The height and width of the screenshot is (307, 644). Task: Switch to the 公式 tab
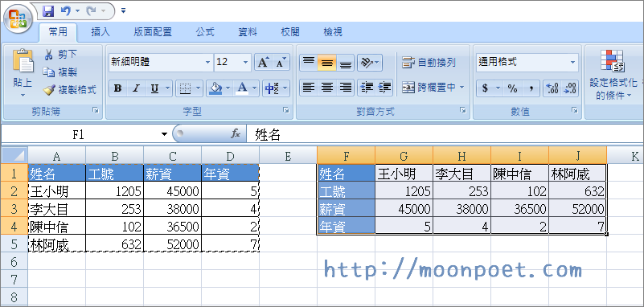click(205, 32)
